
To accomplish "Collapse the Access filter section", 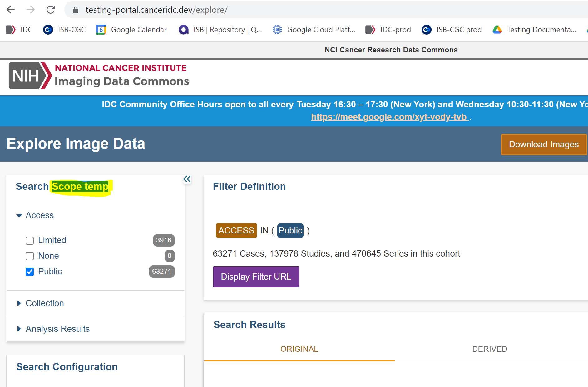I will click(x=35, y=215).
